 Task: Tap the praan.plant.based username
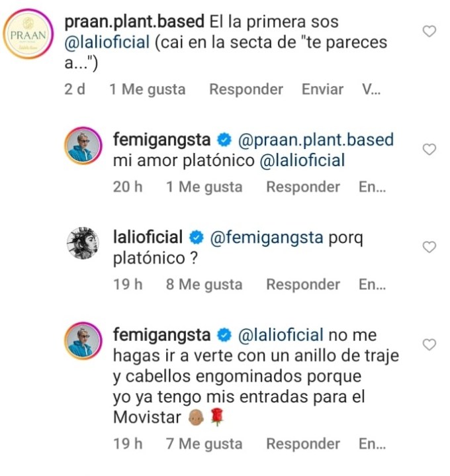click(134, 21)
